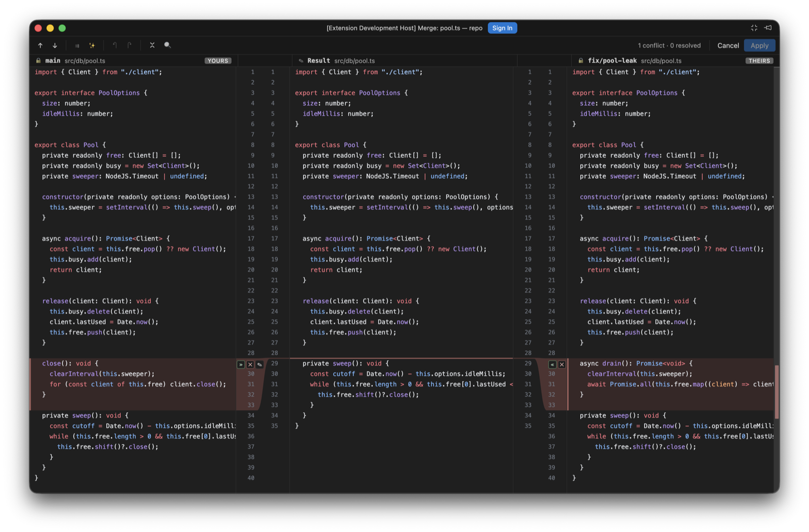The image size is (809, 532).
Task: Click the pencil icon beside Result header
Action: pos(301,61)
